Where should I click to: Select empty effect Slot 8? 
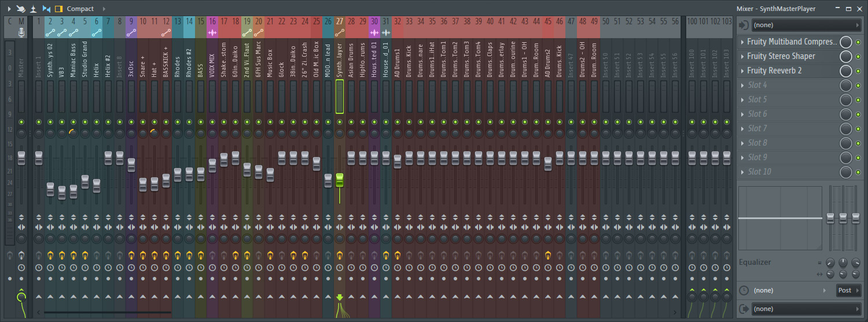click(x=788, y=143)
